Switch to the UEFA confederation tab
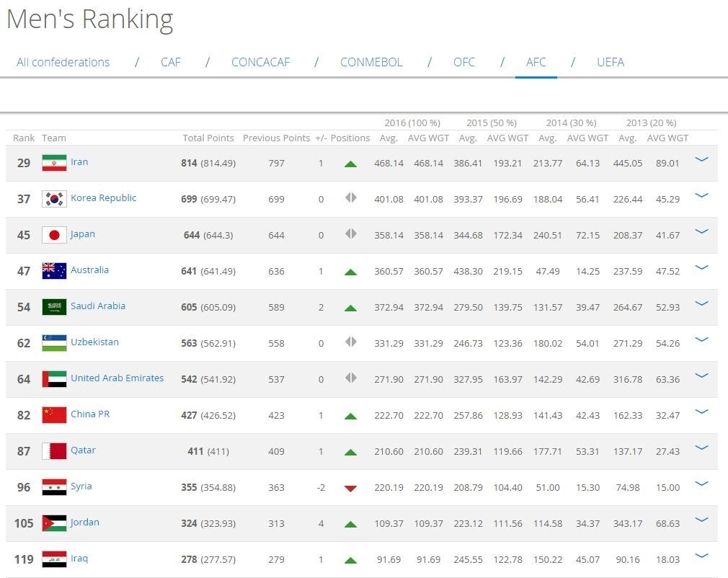 coord(611,62)
